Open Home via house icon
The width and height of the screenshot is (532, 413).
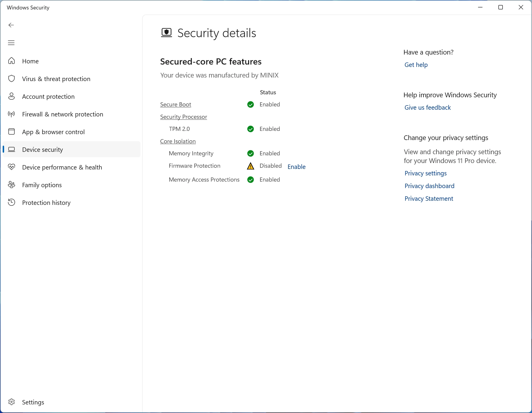12,61
